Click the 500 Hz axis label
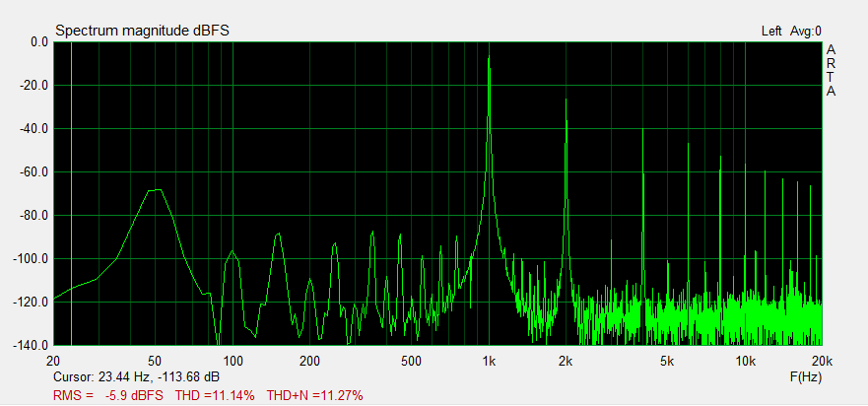The image size is (868, 406). tap(411, 362)
